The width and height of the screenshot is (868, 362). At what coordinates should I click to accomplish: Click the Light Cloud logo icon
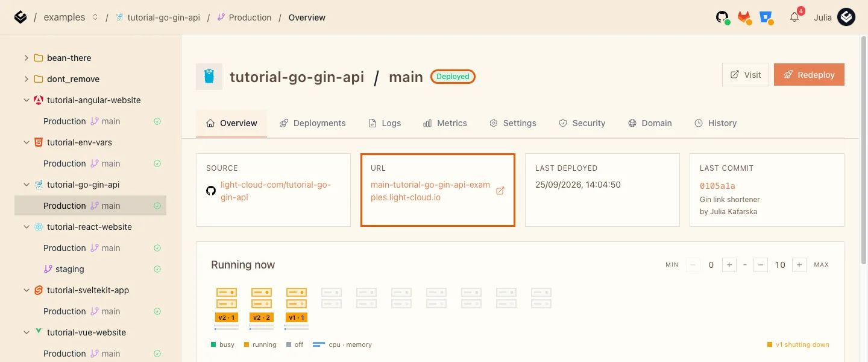[x=20, y=17]
